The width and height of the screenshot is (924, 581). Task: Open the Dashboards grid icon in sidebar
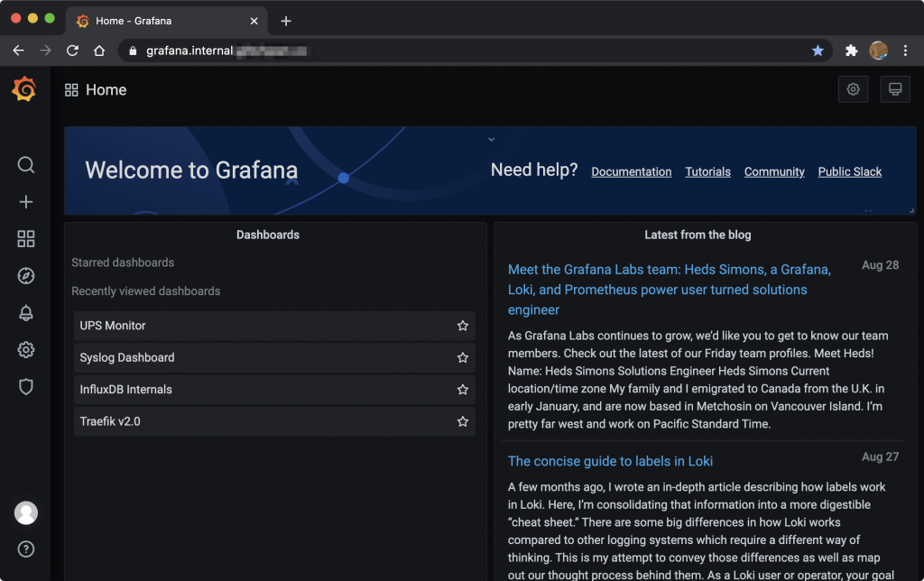pos(26,239)
